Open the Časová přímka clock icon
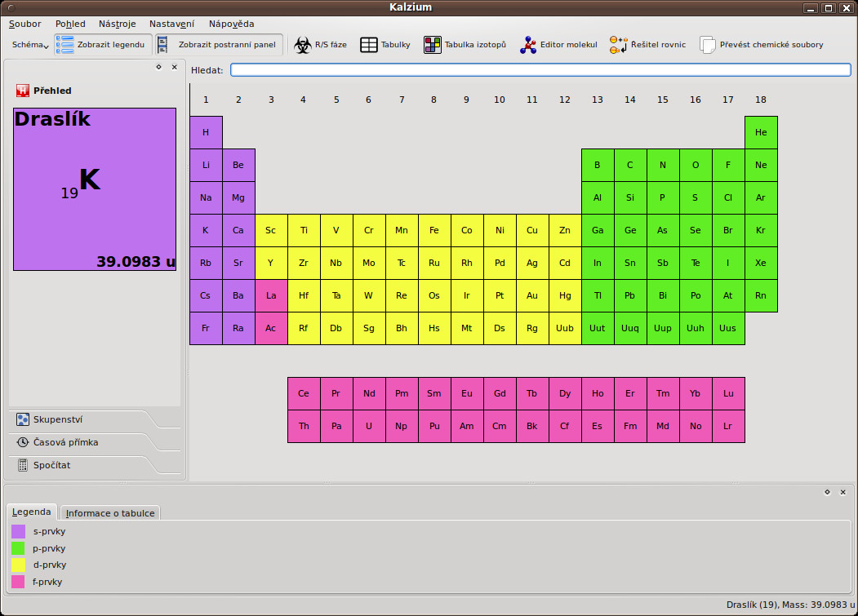Screen dimensions: 858x616 [x=22, y=442]
